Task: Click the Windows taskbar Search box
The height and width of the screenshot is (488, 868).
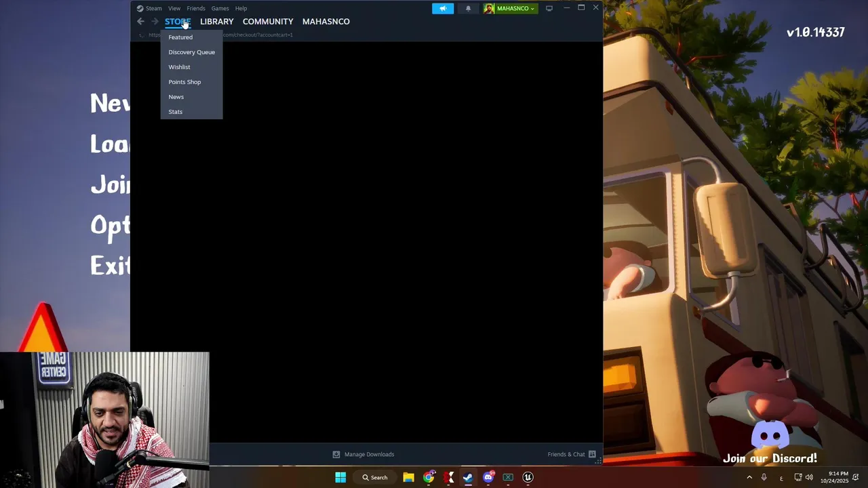Action: pos(375,477)
